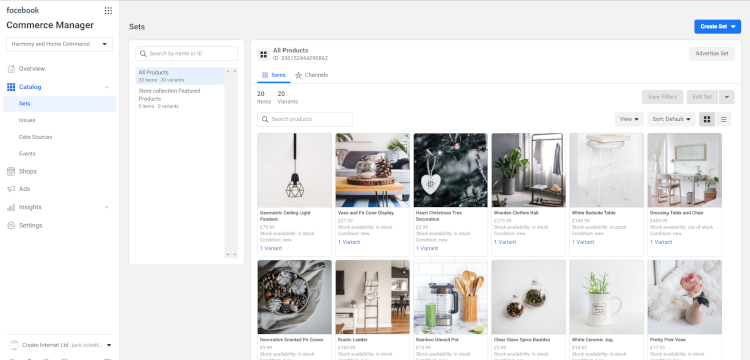Click the Advertise Set button
This screenshot has width=750, height=360.
(712, 54)
